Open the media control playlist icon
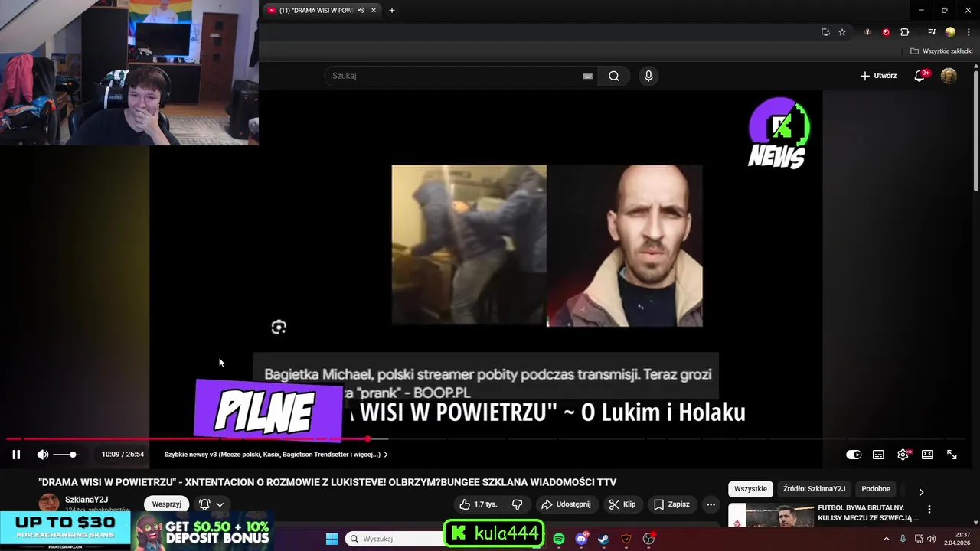This screenshot has height=551, width=980. coord(932,32)
